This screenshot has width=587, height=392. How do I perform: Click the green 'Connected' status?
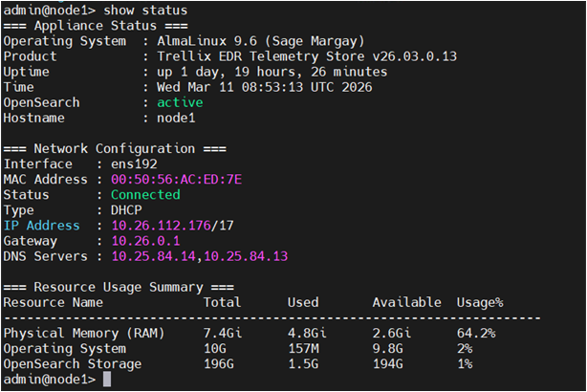click(x=145, y=195)
